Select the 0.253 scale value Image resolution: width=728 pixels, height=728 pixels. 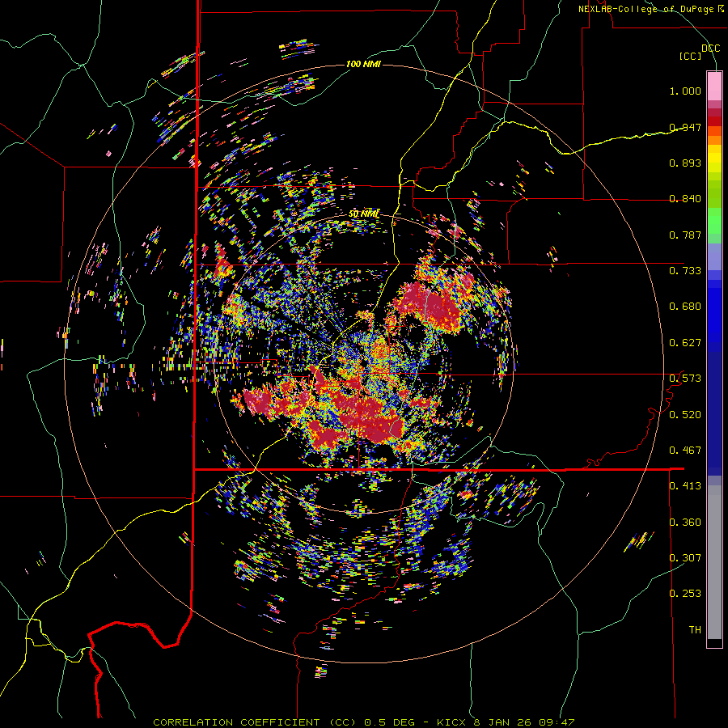click(x=685, y=594)
